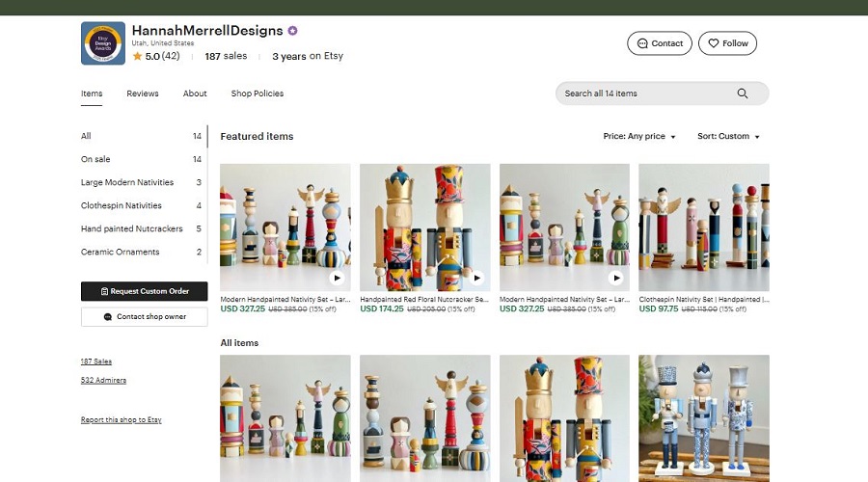
Task: Select the Clothespin Nativities section
Action: 121,205
